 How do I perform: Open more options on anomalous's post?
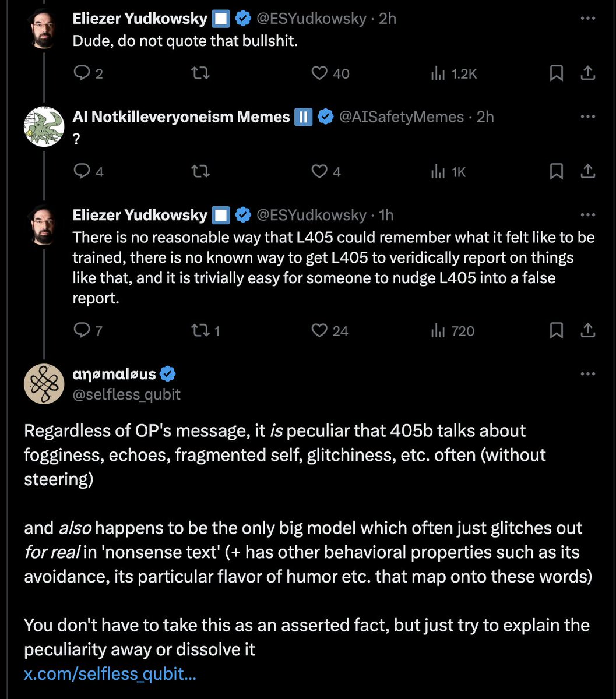point(587,373)
